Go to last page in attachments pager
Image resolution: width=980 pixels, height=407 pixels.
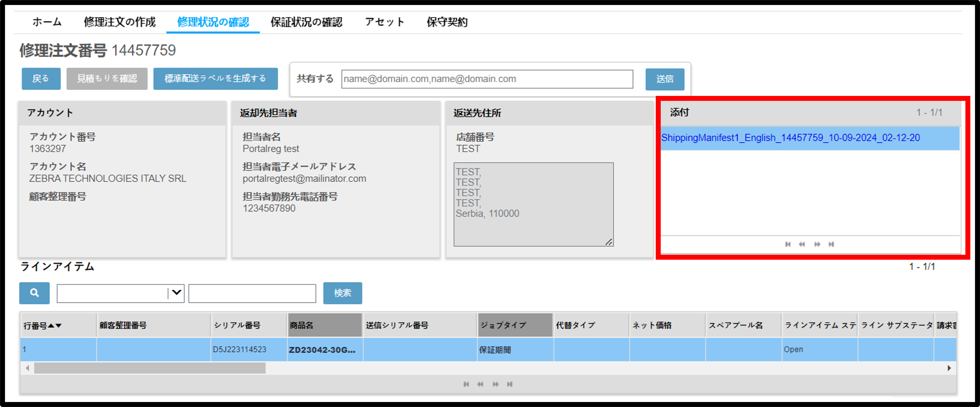coord(831,244)
